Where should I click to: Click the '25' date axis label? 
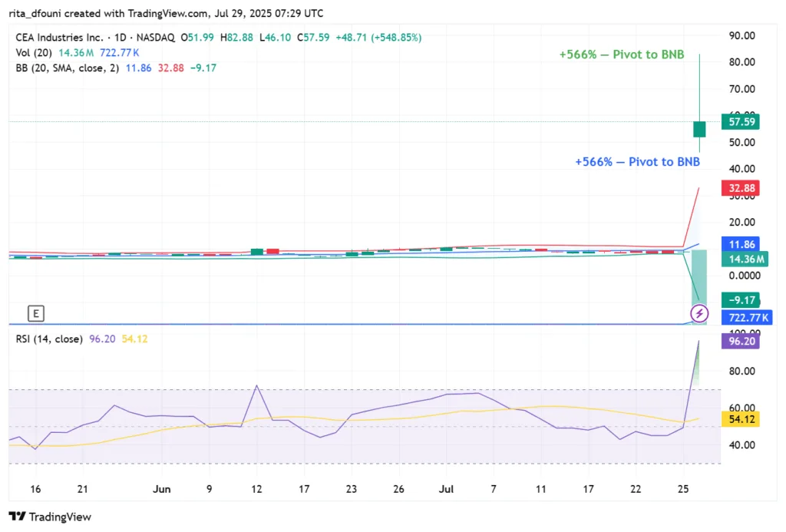pos(683,489)
